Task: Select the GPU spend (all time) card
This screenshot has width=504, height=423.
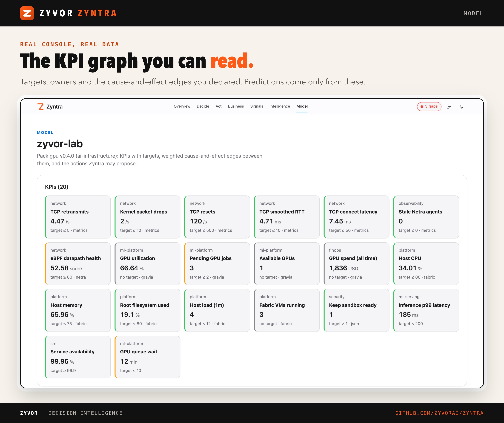Action: (356, 264)
